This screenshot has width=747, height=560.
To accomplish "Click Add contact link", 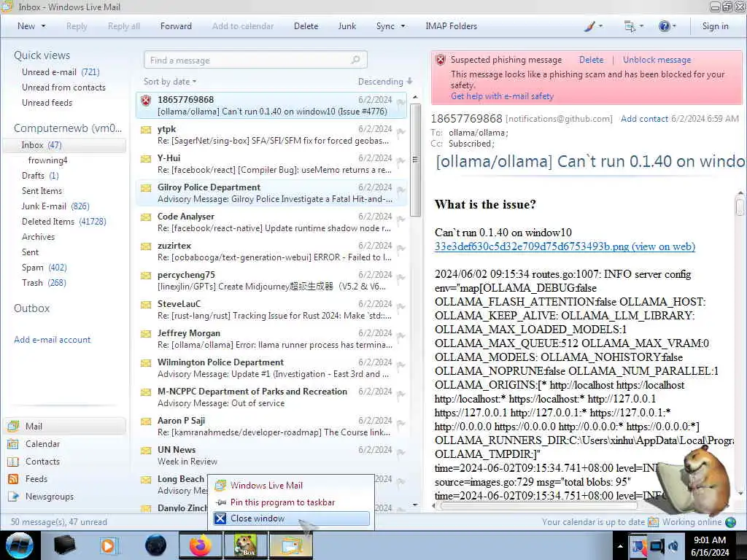I will click(x=644, y=119).
